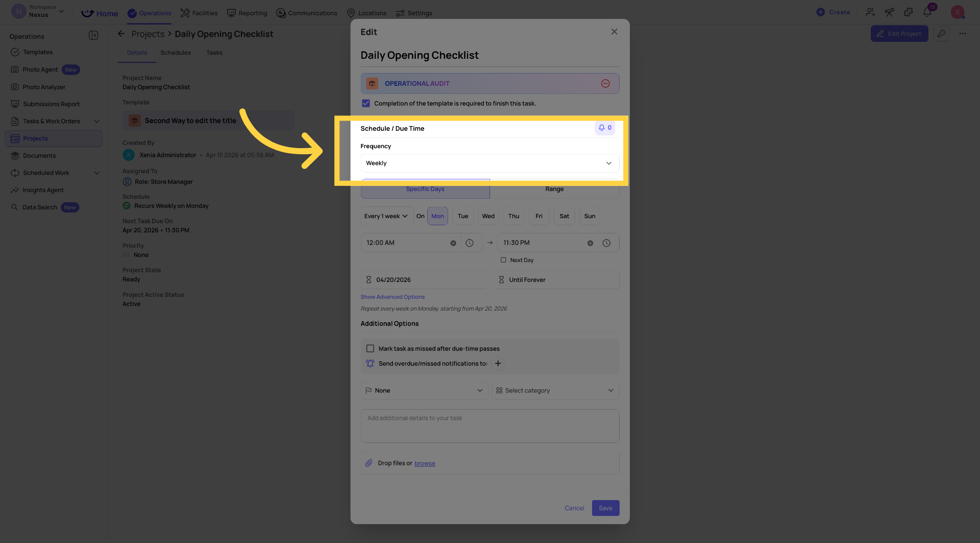Open the user avatar menu in top bar
Viewport: 980px width, 543px height.
(x=958, y=12)
